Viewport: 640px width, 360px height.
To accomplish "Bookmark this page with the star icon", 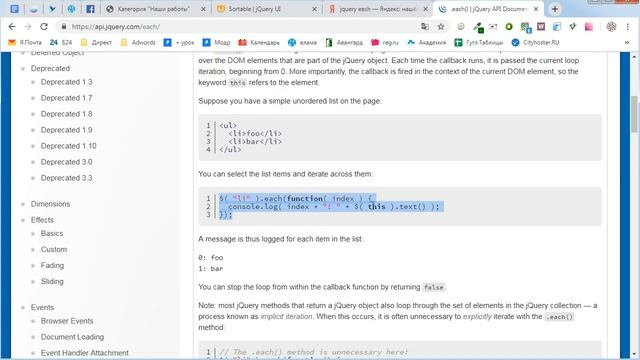I will tap(441, 27).
